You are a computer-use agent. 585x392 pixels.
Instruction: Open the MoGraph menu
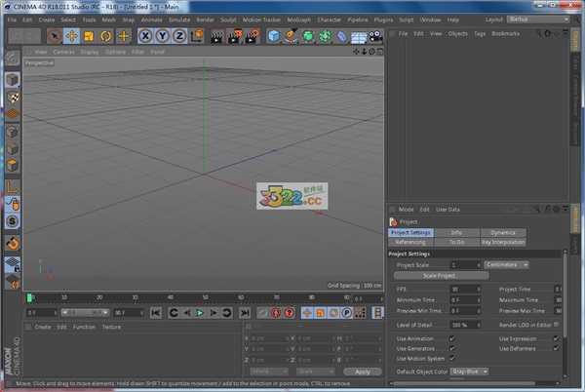(297, 19)
